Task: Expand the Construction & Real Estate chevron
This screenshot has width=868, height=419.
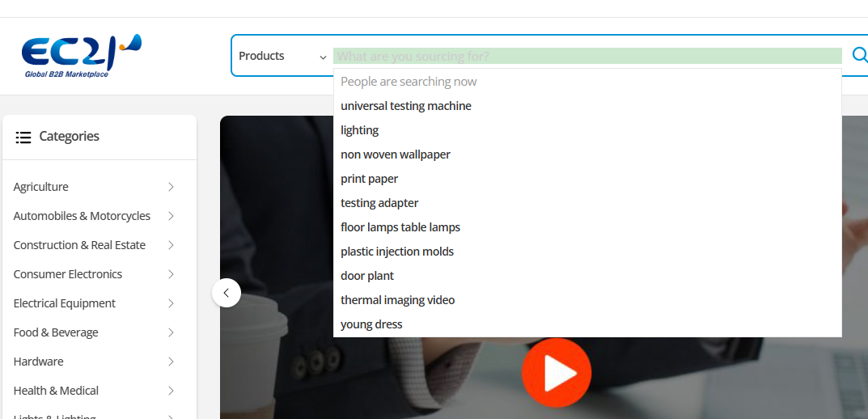Action: coord(171,245)
